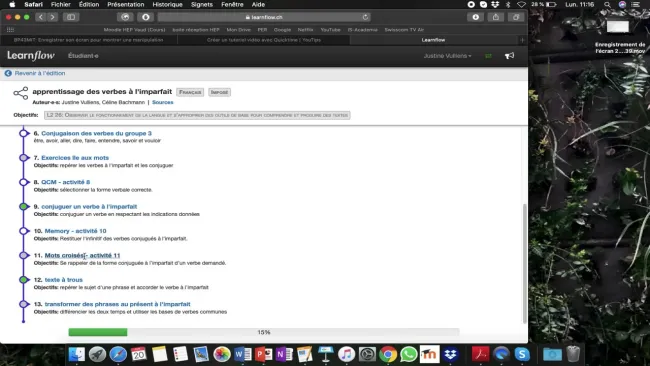This screenshot has height=366, width=650.
Task: Open step 11 'Mots croisés - activité 11'
Action: point(82,255)
